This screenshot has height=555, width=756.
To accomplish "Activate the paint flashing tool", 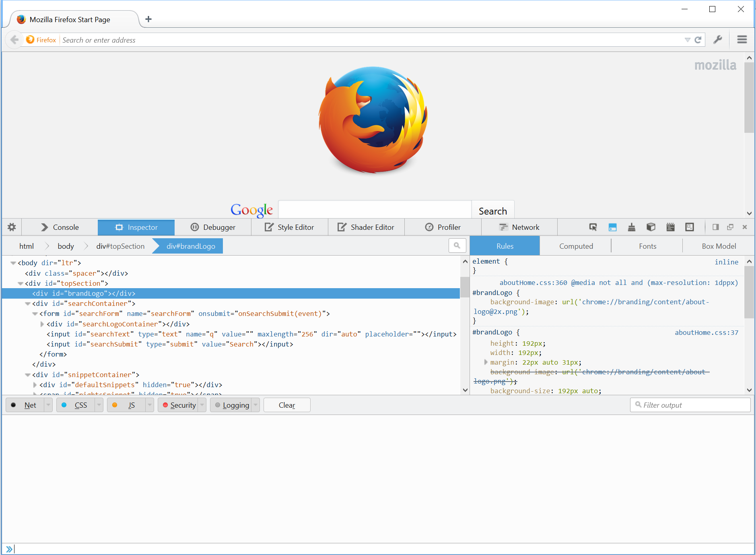I will (631, 227).
